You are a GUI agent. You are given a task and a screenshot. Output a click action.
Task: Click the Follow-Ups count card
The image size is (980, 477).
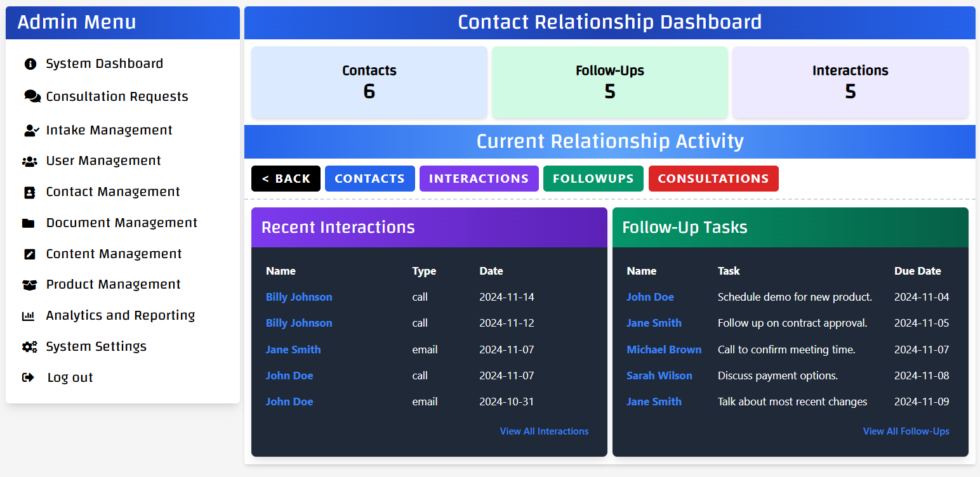(609, 82)
